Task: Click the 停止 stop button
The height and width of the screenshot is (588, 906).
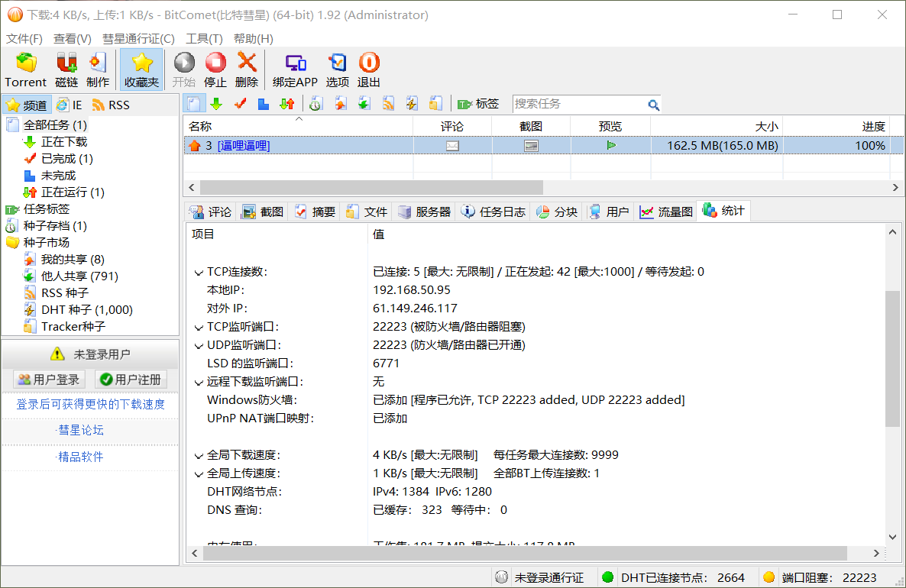Action: pyautogui.click(x=215, y=70)
